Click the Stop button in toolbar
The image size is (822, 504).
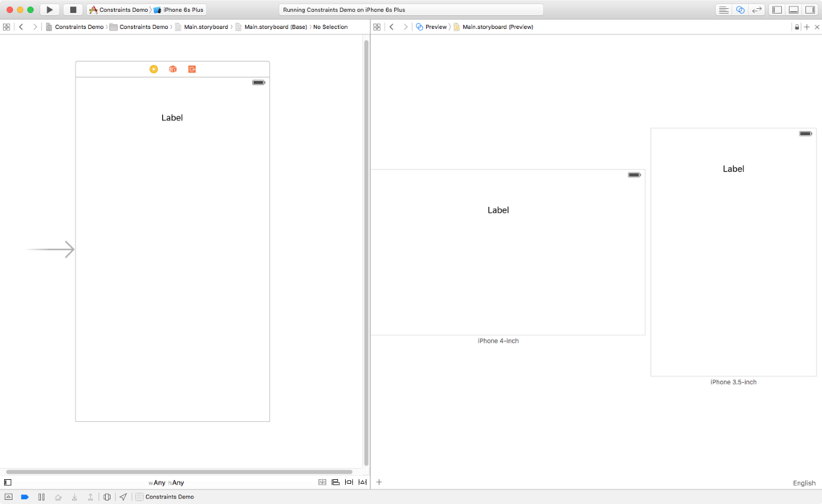click(73, 10)
